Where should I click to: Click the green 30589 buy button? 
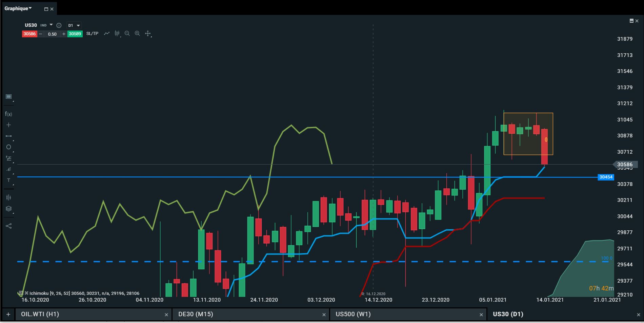pyautogui.click(x=75, y=34)
